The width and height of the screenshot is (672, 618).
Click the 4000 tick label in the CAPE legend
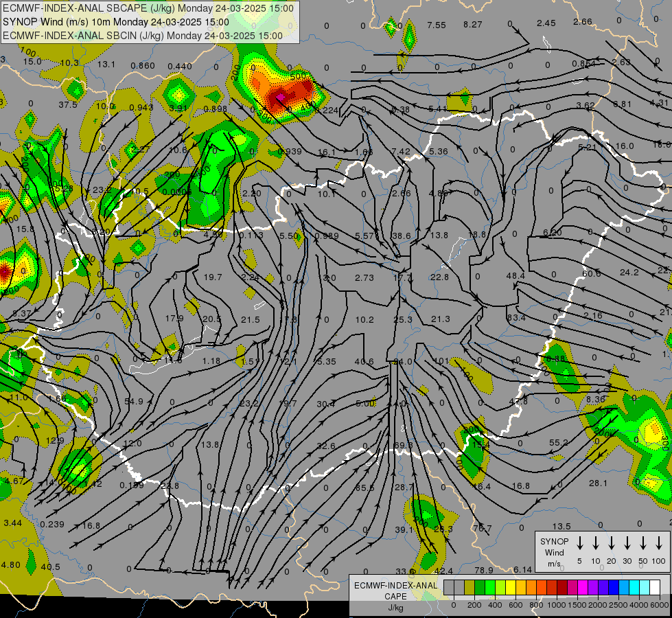tap(639, 605)
